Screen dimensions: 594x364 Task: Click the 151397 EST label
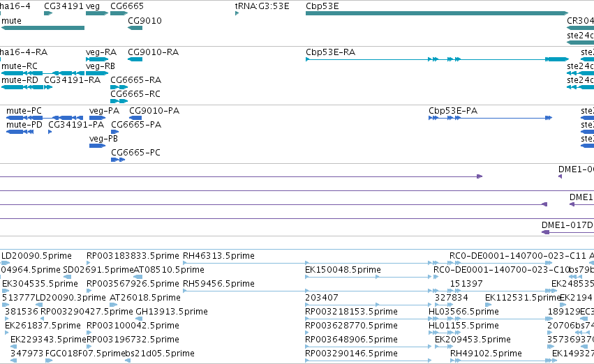[x=466, y=284]
